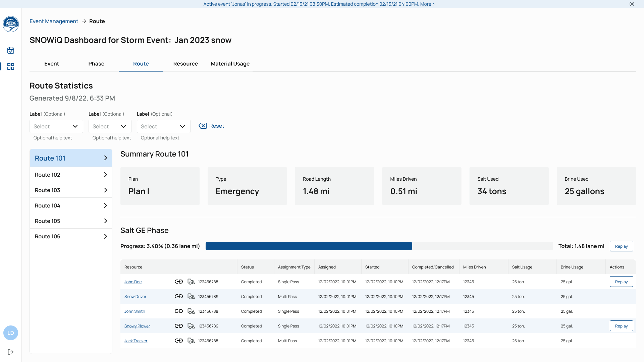Open the calendar icon in sidebar
The height and width of the screenshot is (362, 644).
11,50
